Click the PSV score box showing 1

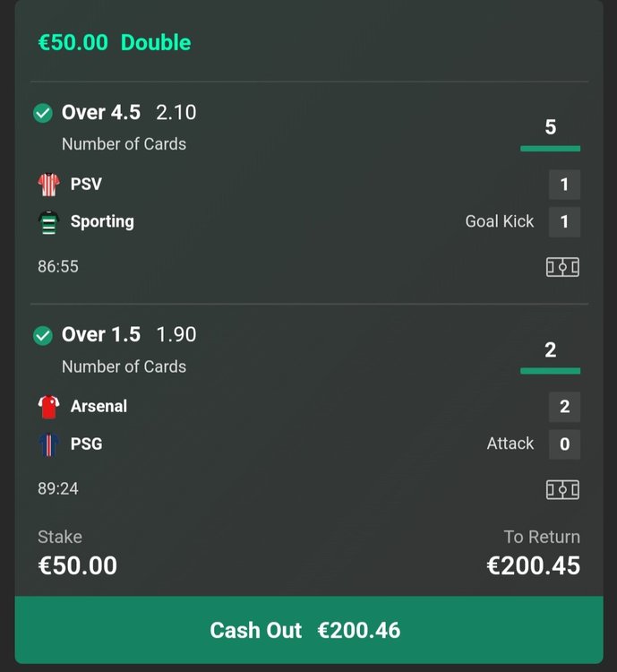coord(565,185)
